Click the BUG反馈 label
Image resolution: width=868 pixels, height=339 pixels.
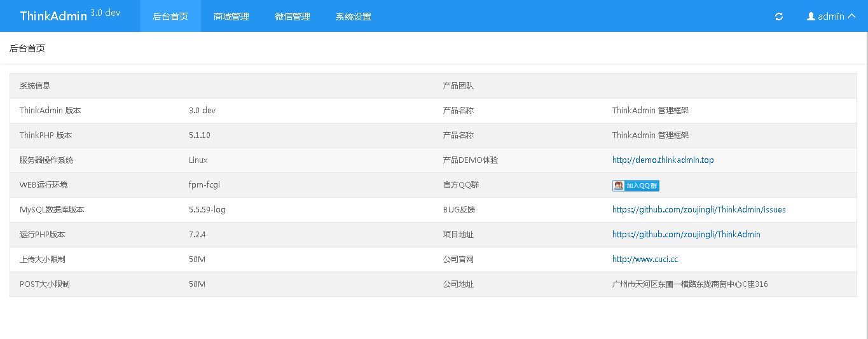pos(459,210)
